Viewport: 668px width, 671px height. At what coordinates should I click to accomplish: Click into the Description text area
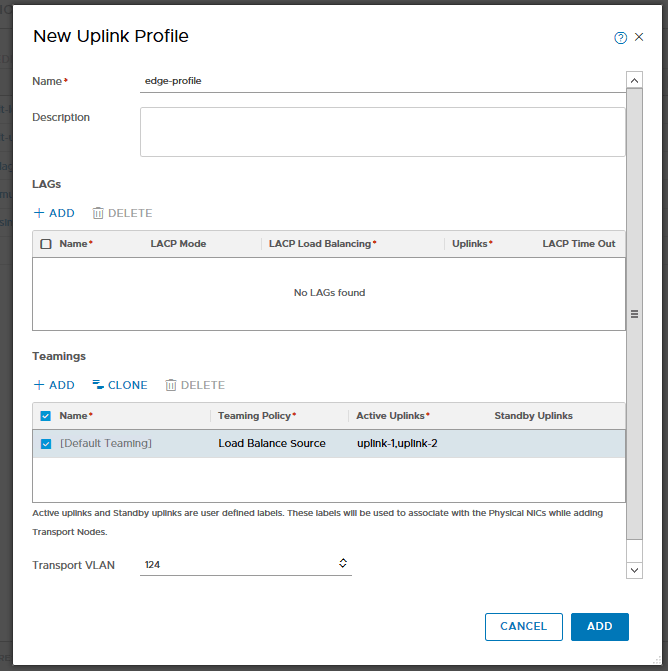[382, 132]
